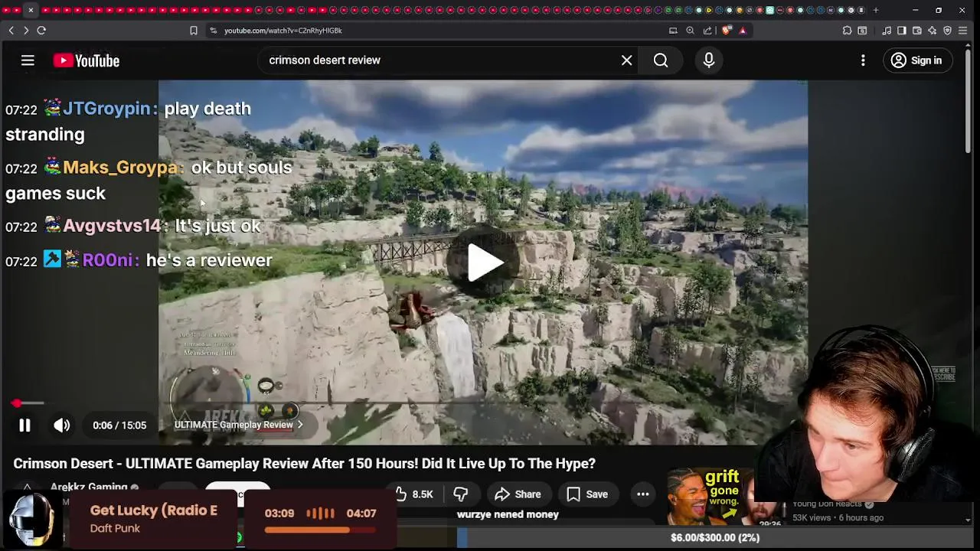Click chat username Avgvstvs14
This screenshot has width=980, height=551.
(x=112, y=227)
